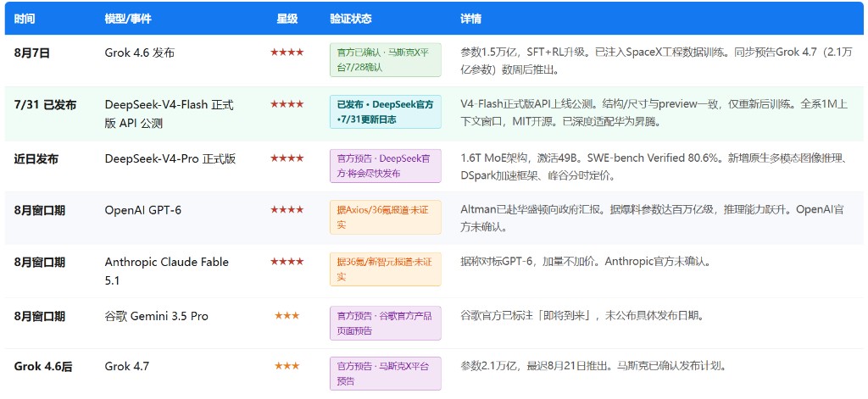Click the 时间 column header
This screenshot has width=868, height=399.
coord(25,19)
